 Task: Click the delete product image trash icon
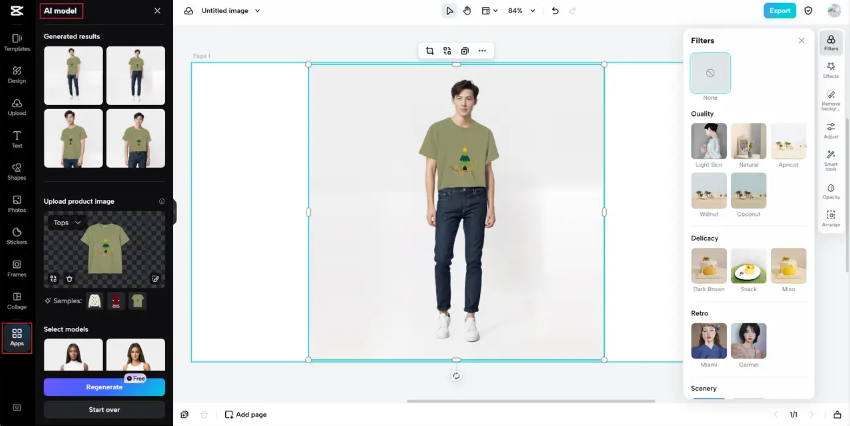pos(69,279)
